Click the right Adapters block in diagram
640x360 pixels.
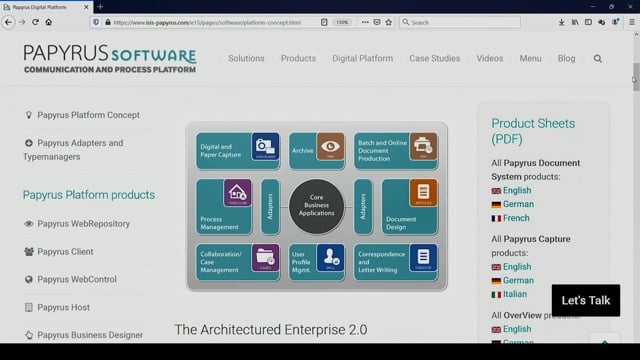coord(363,207)
